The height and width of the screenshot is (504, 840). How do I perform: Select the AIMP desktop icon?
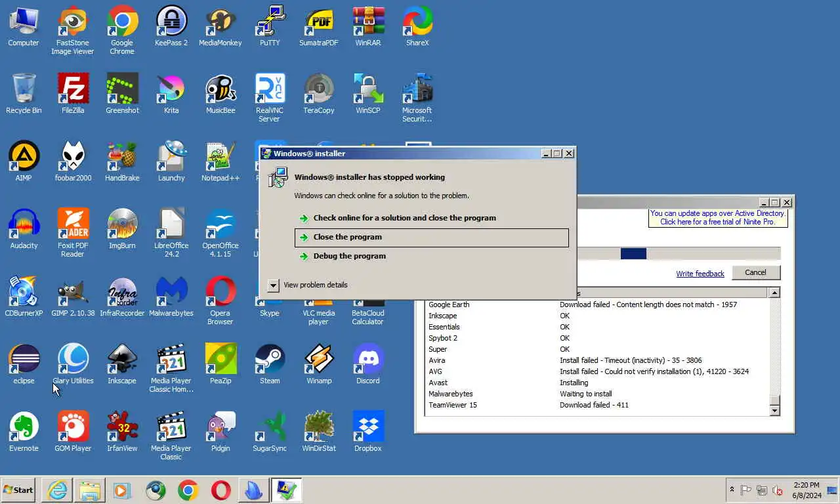click(x=24, y=161)
